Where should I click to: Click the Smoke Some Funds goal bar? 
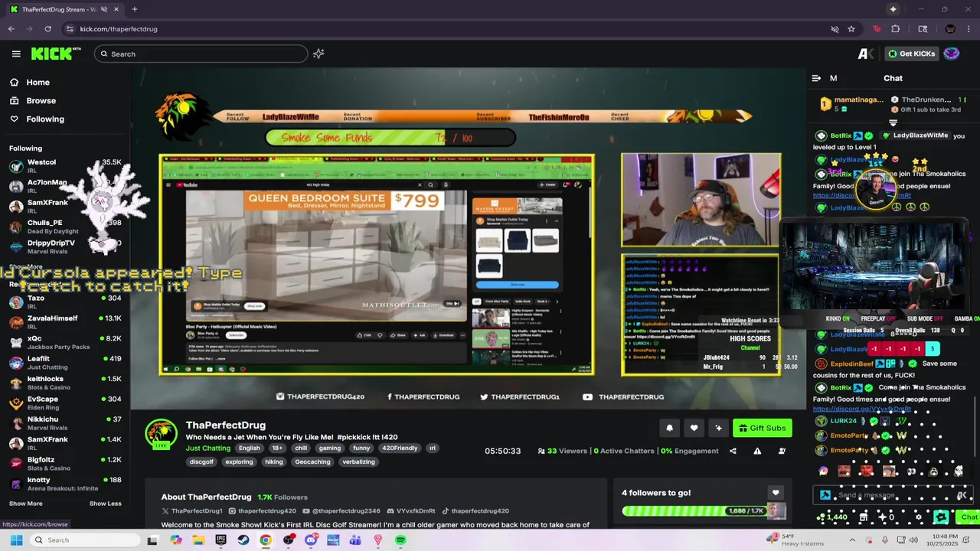click(390, 138)
